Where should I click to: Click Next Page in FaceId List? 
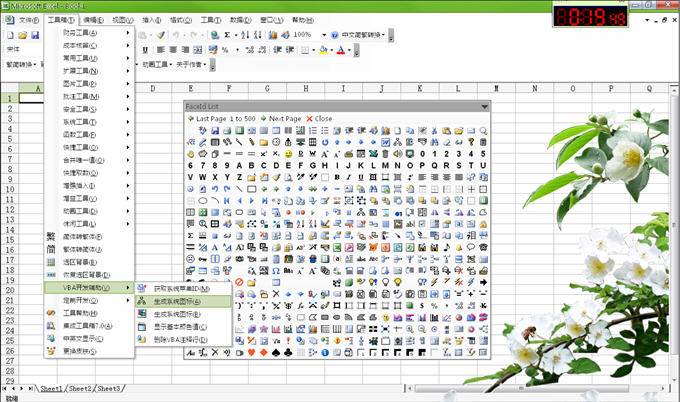(280, 118)
